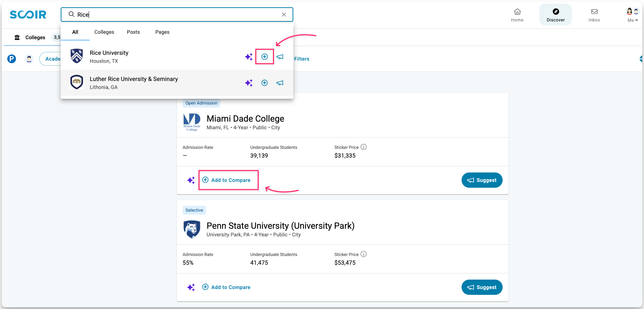Click AI sparkle icon for Rice University

[249, 57]
